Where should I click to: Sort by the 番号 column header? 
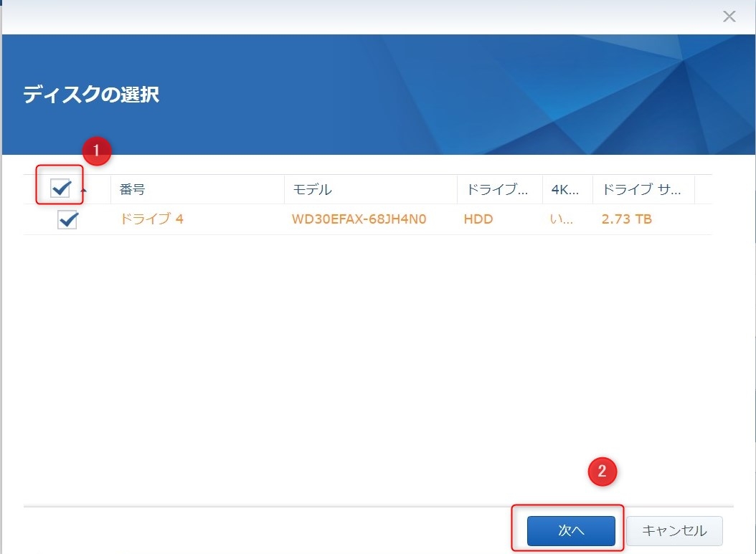point(133,190)
